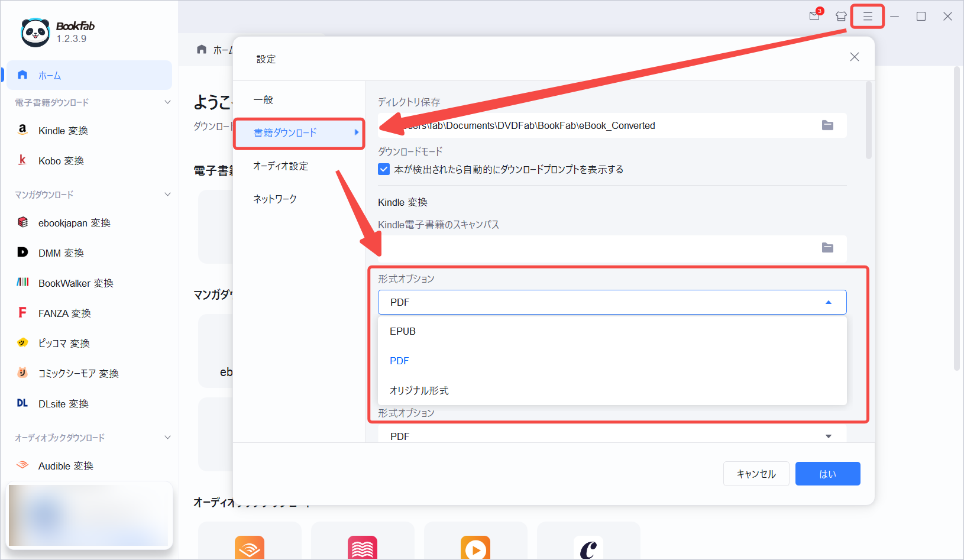Click the はい confirm button
This screenshot has width=964, height=560.
827,474
